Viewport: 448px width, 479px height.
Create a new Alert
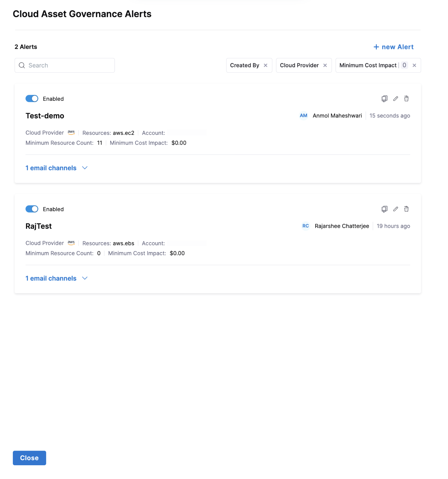coord(393,47)
